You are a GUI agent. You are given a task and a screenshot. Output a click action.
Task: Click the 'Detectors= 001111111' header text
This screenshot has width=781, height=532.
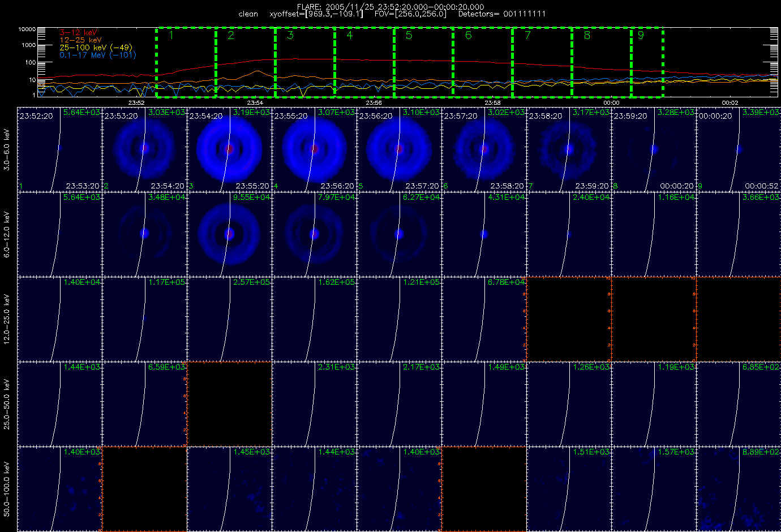[502, 14]
